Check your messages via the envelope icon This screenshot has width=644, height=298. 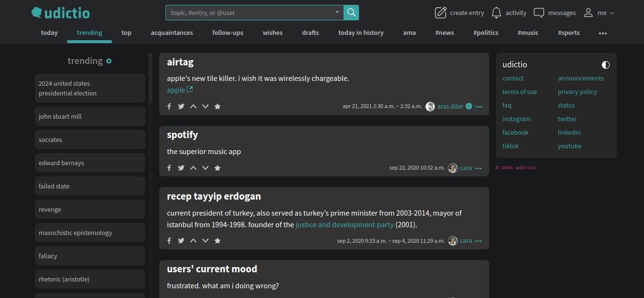(x=539, y=13)
